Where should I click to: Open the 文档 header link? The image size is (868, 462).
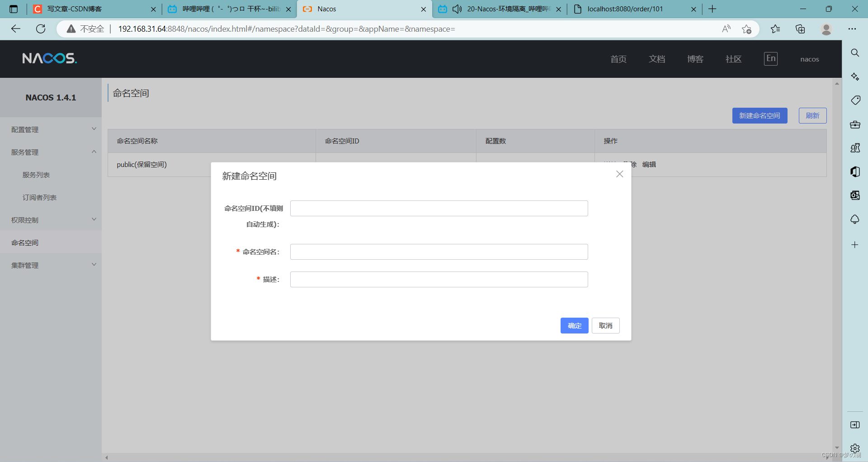(656, 59)
